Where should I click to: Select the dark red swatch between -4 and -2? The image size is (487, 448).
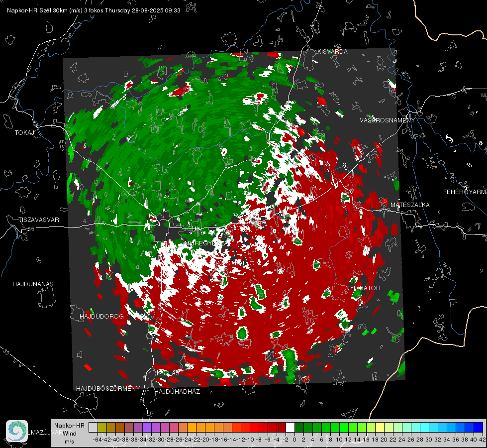(281, 427)
